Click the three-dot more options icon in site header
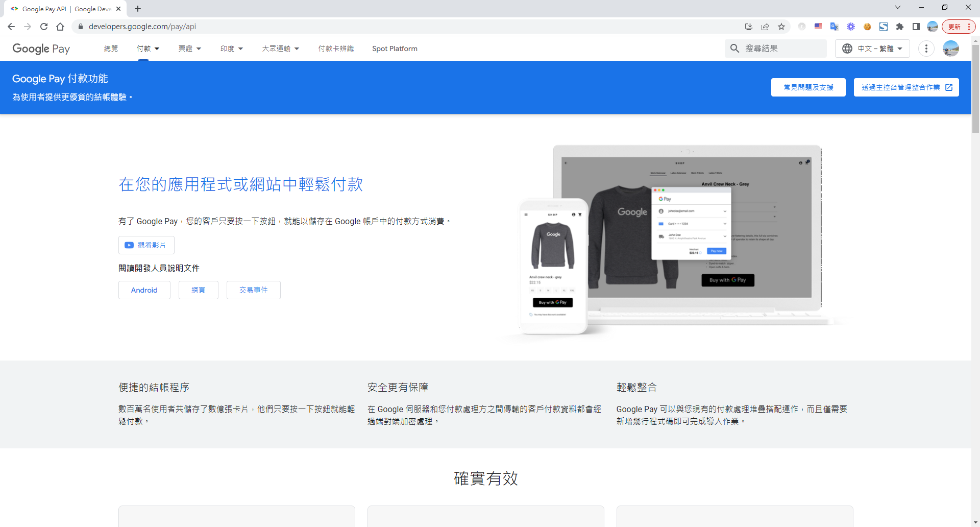Screen dimensions: 980x527 (926, 49)
